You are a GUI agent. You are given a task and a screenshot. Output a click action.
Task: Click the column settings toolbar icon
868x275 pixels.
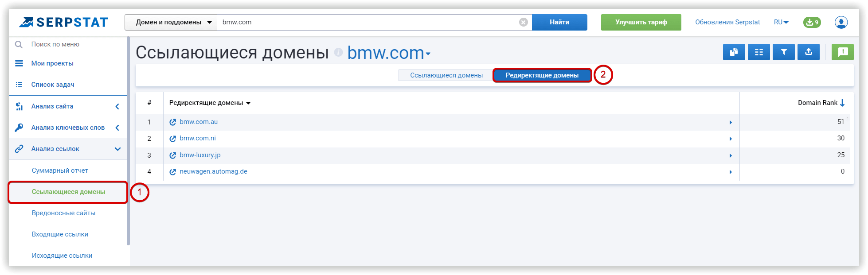pos(759,52)
